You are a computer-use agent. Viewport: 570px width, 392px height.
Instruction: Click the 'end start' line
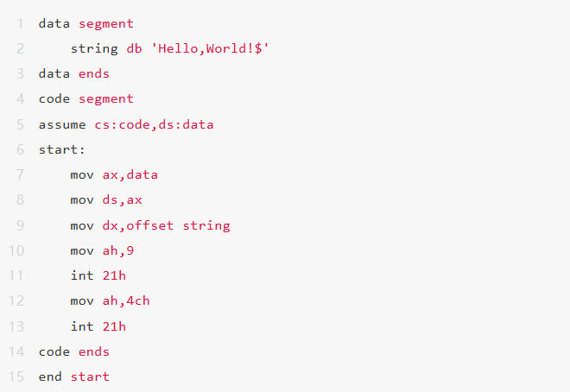pyautogui.click(x=73, y=376)
